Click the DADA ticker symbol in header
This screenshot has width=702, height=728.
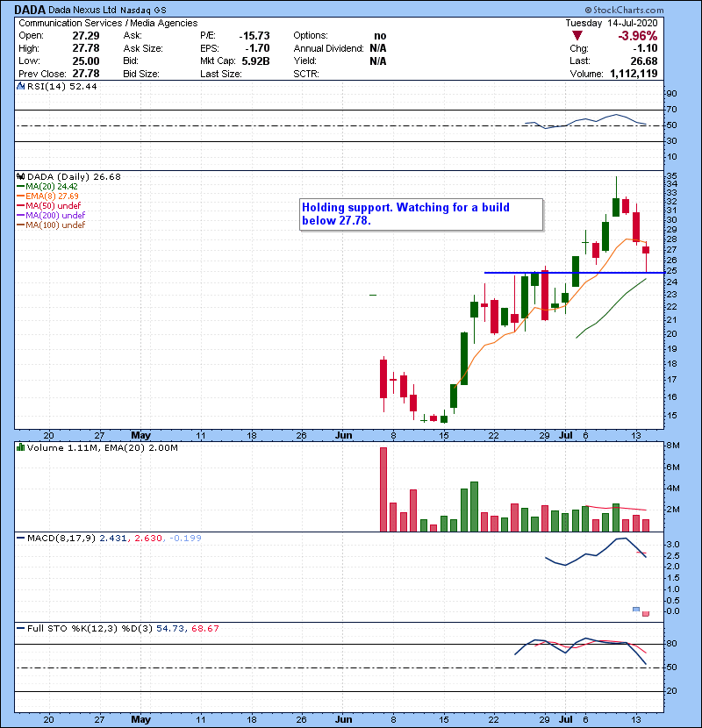pos(30,10)
